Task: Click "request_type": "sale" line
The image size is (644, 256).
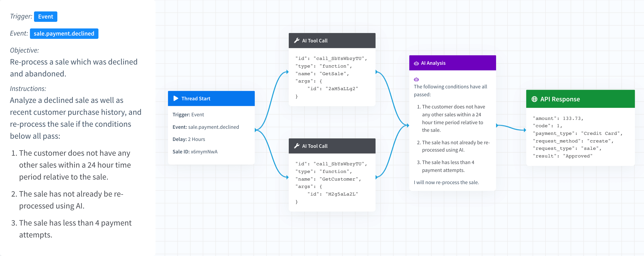Action: click(x=567, y=148)
